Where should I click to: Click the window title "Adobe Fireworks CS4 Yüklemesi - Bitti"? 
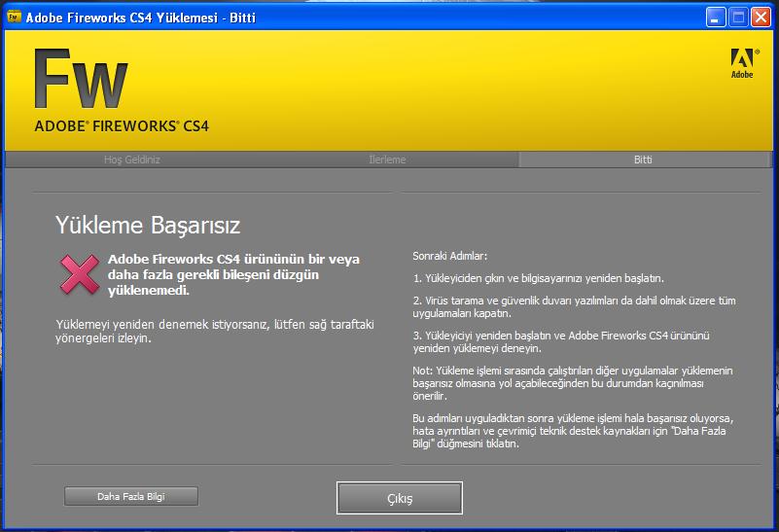[x=141, y=18]
